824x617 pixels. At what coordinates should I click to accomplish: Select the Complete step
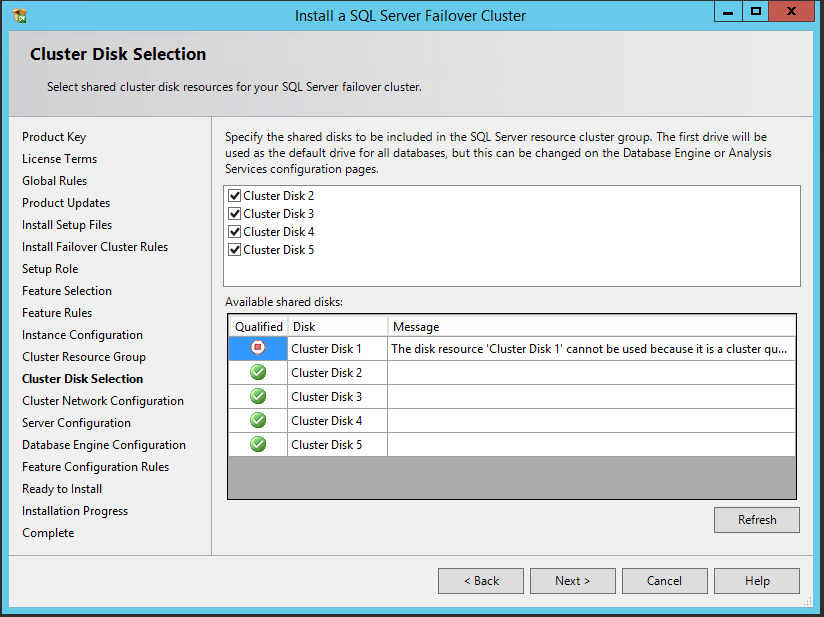[48, 533]
